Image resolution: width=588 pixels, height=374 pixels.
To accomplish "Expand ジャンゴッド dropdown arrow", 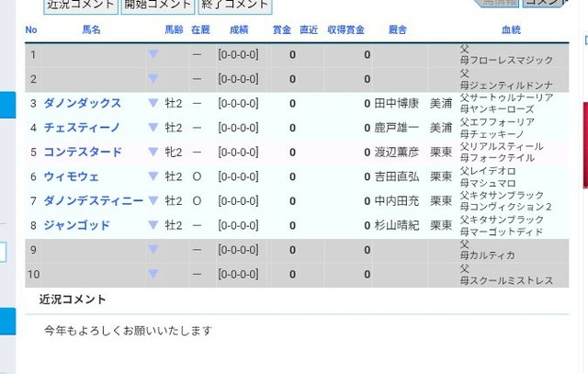I will click(x=153, y=225).
